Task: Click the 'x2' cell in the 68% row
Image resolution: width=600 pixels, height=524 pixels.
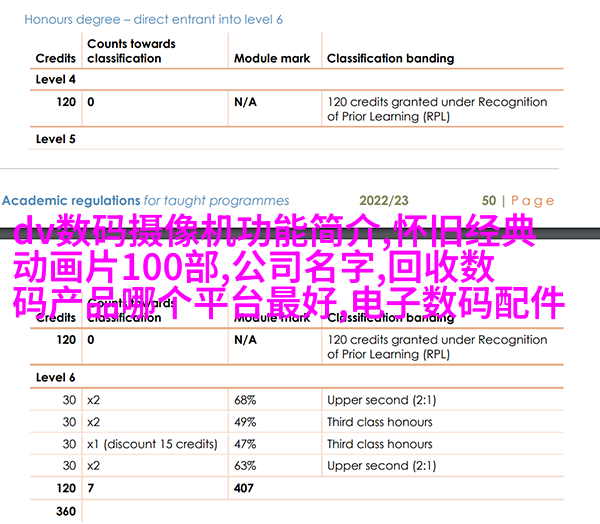Action: coord(93,400)
